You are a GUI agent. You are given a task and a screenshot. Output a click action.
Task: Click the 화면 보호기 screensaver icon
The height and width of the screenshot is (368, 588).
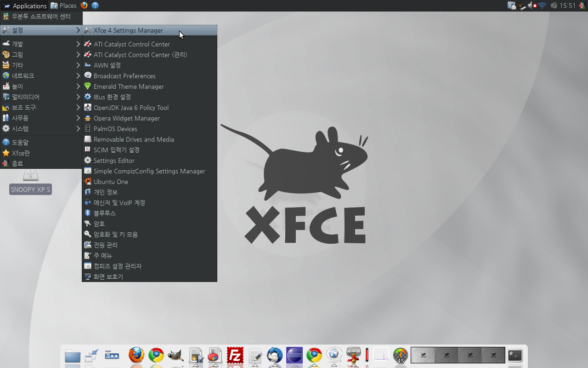pyautogui.click(x=88, y=277)
